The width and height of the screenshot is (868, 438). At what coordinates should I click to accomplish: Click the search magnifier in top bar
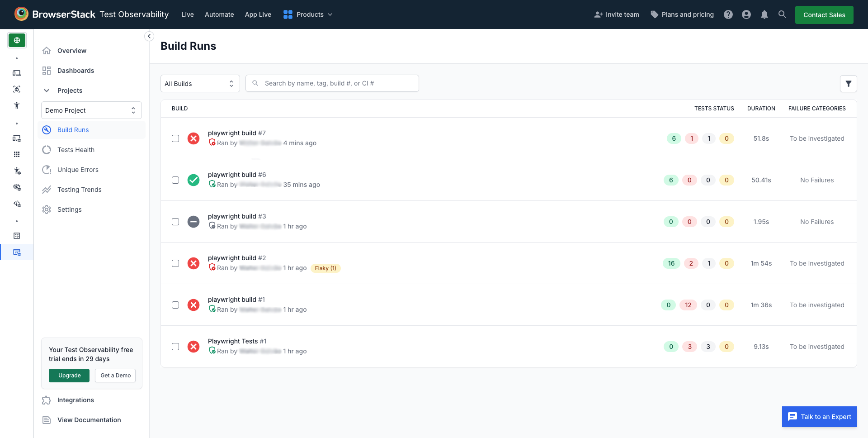pos(782,14)
